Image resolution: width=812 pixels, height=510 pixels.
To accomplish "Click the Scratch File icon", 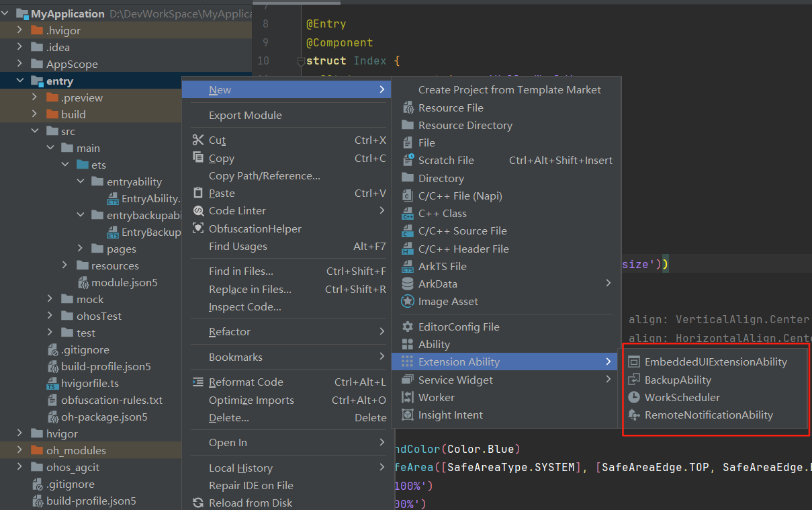I will pyautogui.click(x=407, y=160).
